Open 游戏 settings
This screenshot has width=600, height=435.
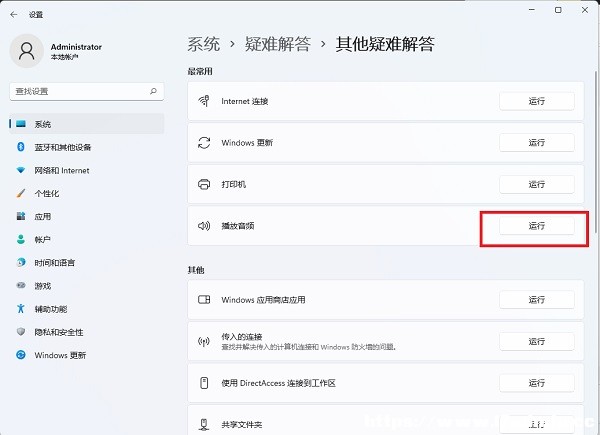click(87, 285)
